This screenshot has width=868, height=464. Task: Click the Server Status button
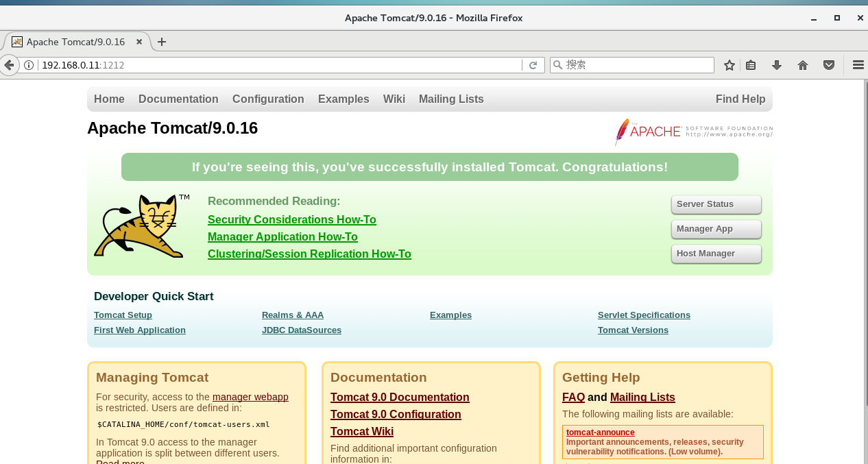[716, 204]
